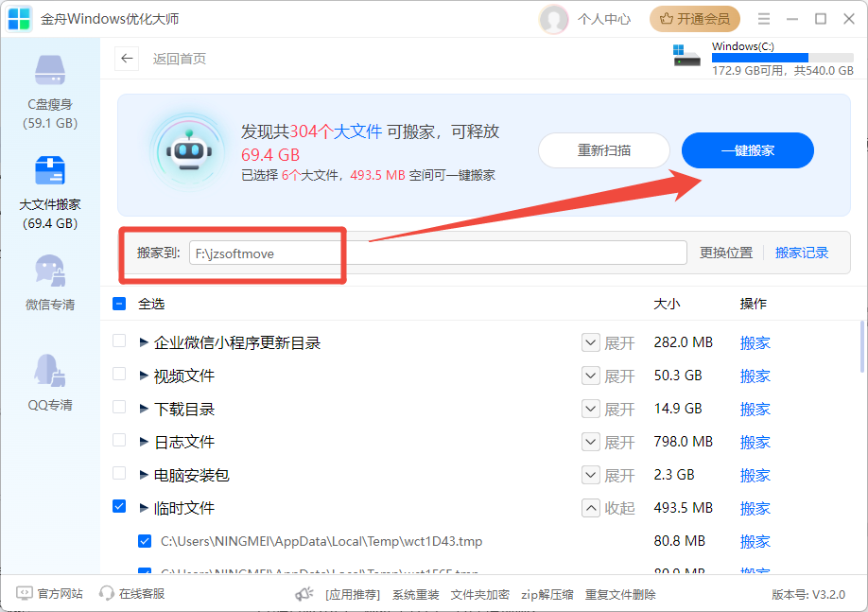Screen dimensions: 868x612
Task: Click the Windows(C:) disk usage bar
Action: tap(783, 58)
